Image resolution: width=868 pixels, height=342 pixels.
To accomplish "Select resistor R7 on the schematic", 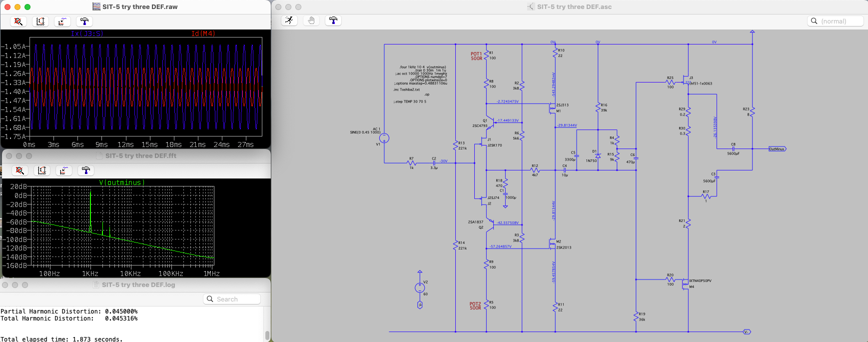I will pyautogui.click(x=412, y=163).
